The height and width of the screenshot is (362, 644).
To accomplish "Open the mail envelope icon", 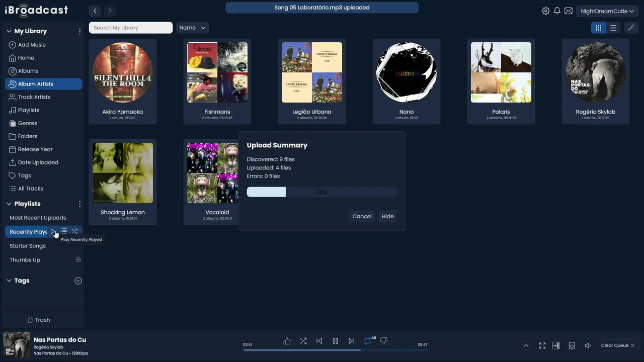I will tap(569, 11).
